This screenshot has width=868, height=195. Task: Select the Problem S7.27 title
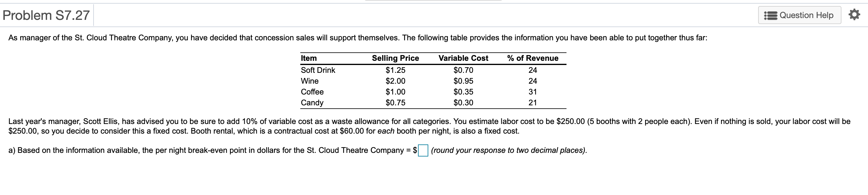click(x=46, y=15)
